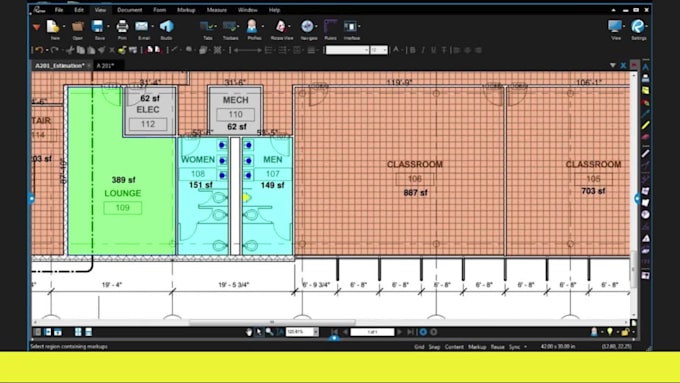Screen dimensions: 680x383
Task: Click the Rotate View icon
Action: pyautogui.click(x=281, y=26)
